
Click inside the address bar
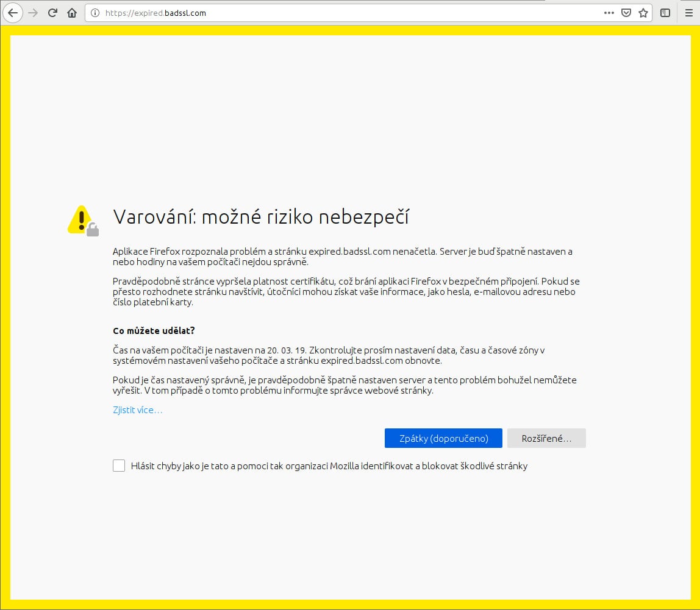pyautogui.click(x=305, y=12)
